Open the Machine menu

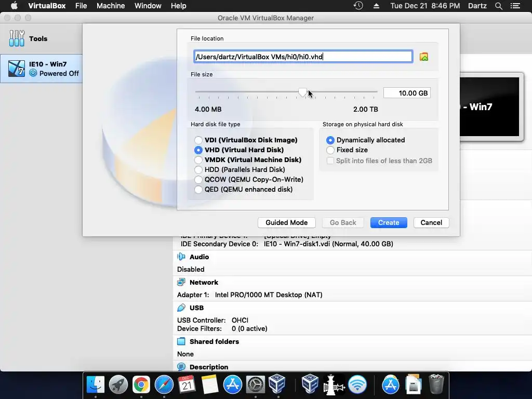(x=111, y=6)
